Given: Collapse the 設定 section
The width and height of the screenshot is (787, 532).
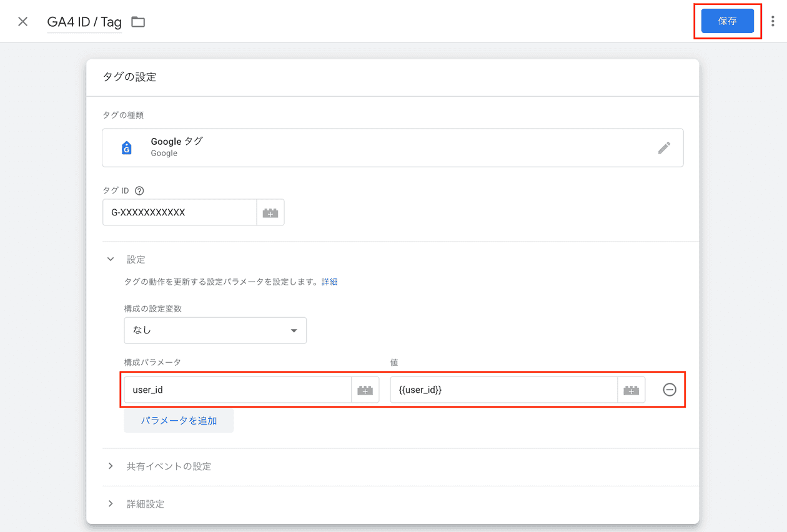Looking at the screenshot, I should (x=111, y=259).
